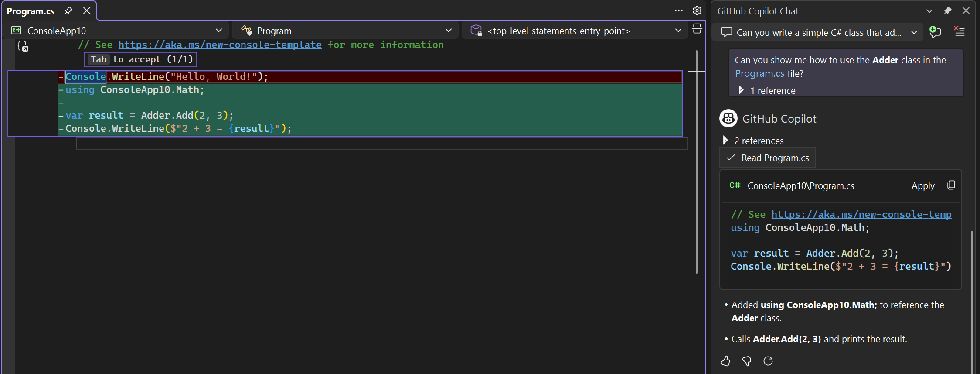The width and height of the screenshot is (980, 374).
Task: Give thumbs down to Copilot response
Action: tap(747, 361)
